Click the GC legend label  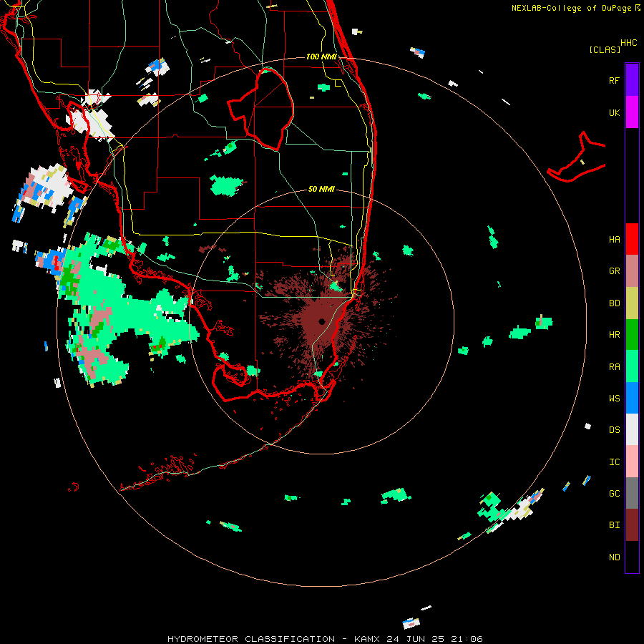(x=614, y=494)
